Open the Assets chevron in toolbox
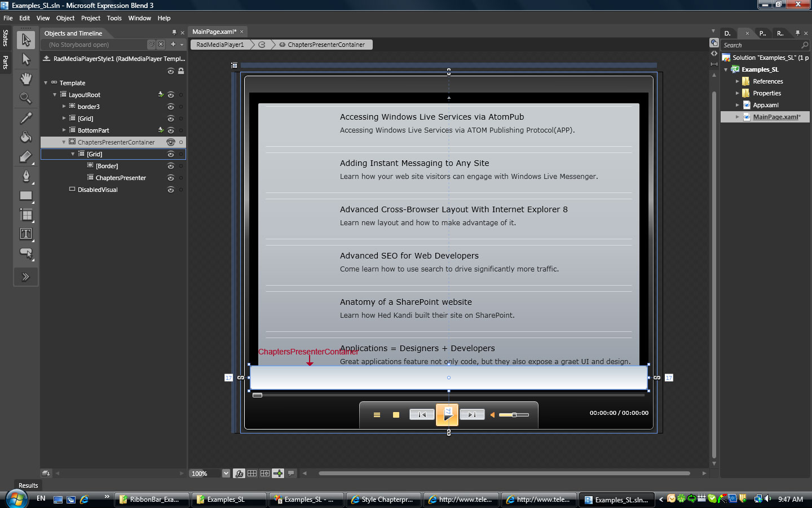Image resolution: width=812 pixels, height=508 pixels. tap(26, 277)
